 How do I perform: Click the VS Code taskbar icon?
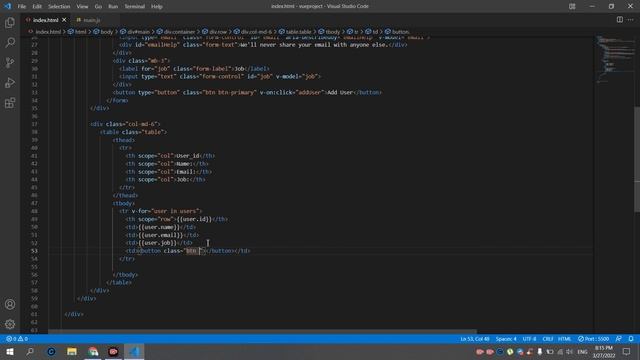134,351
